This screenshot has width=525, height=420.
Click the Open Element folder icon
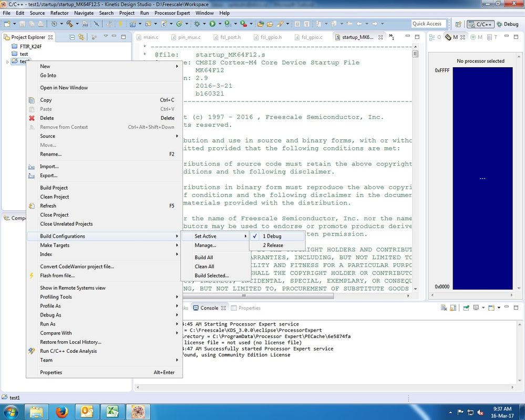click(x=261, y=24)
